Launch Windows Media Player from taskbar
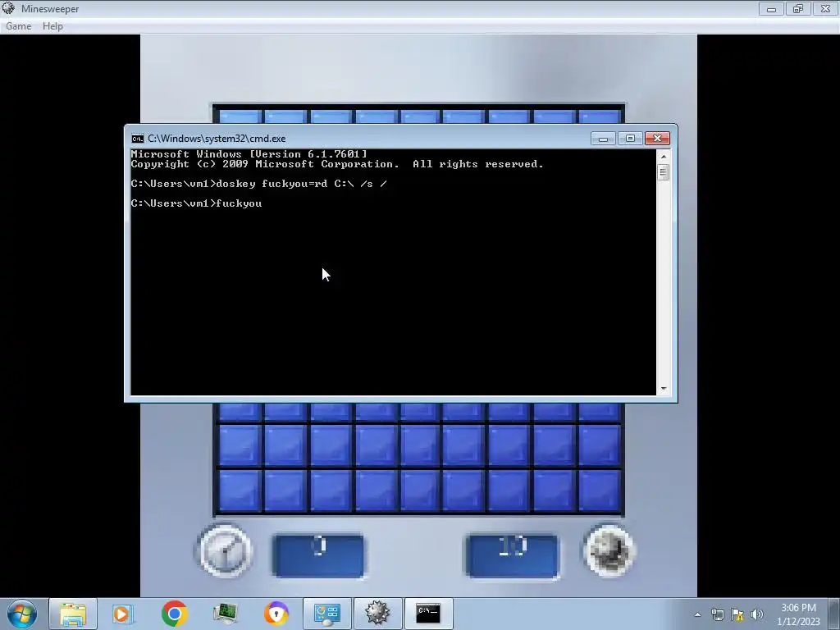Viewport: 840px width, 630px height. pos(121,614)
